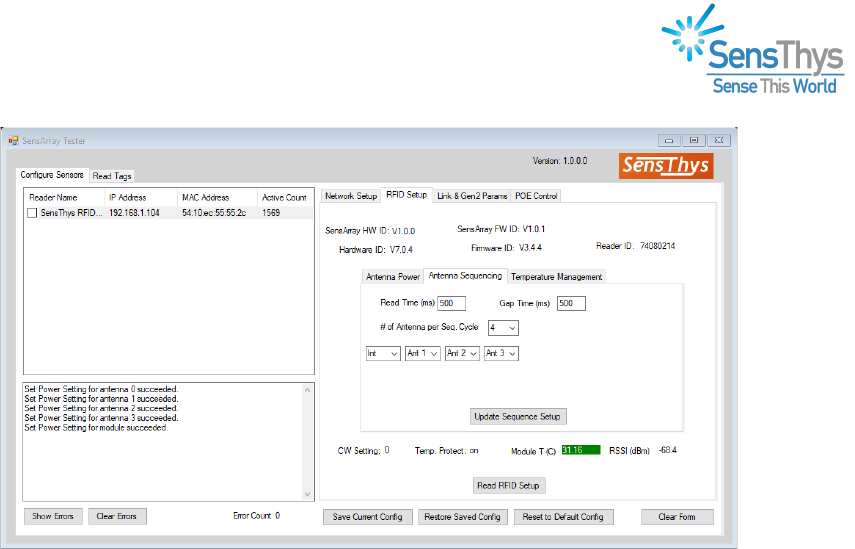Click the Active Count column header
The height and width of the screenshot is (549, 855).
click(285, 197)
